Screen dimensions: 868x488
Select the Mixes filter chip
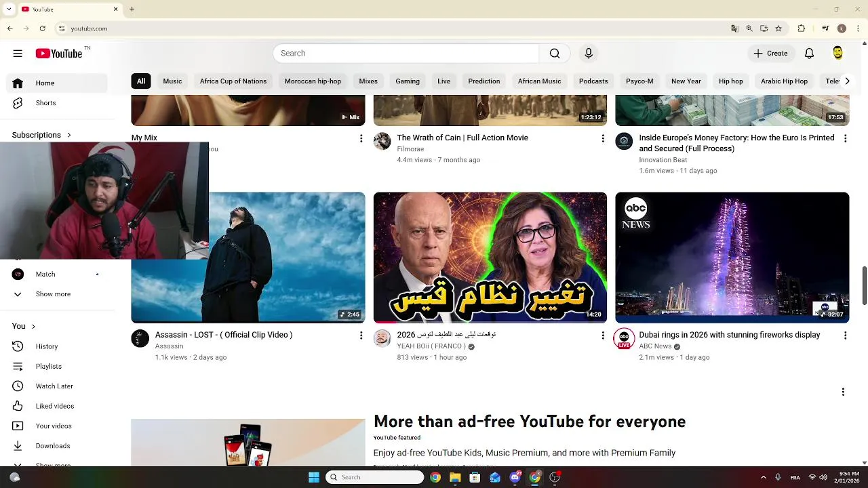pos(368,81)
